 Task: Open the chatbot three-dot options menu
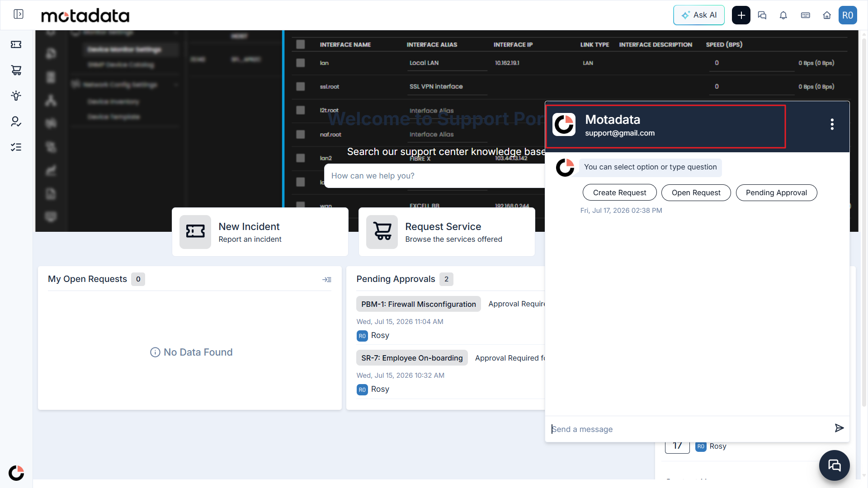832,124
